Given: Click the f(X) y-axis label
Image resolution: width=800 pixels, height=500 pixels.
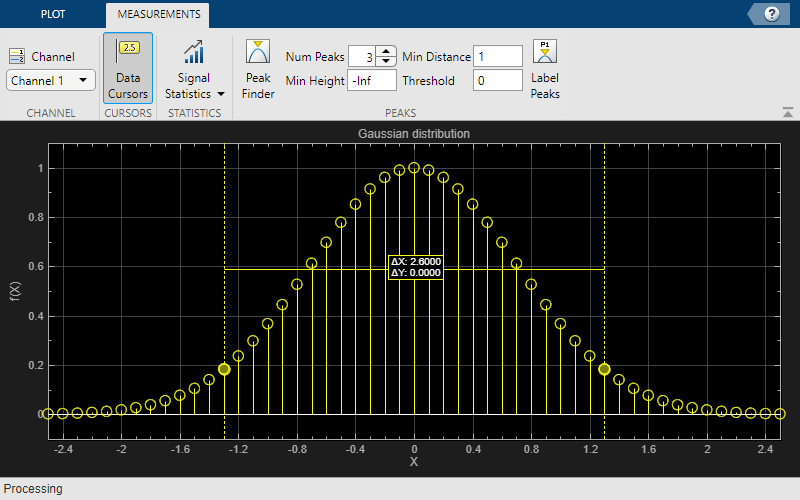Looking at the screenshot, I should (15, 291).
